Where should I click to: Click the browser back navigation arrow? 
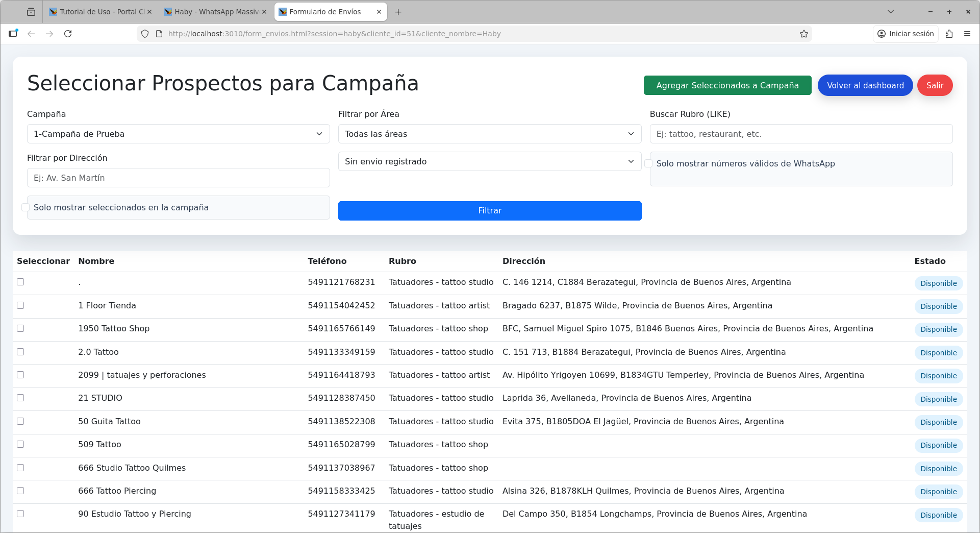click(x=31, y=34)
